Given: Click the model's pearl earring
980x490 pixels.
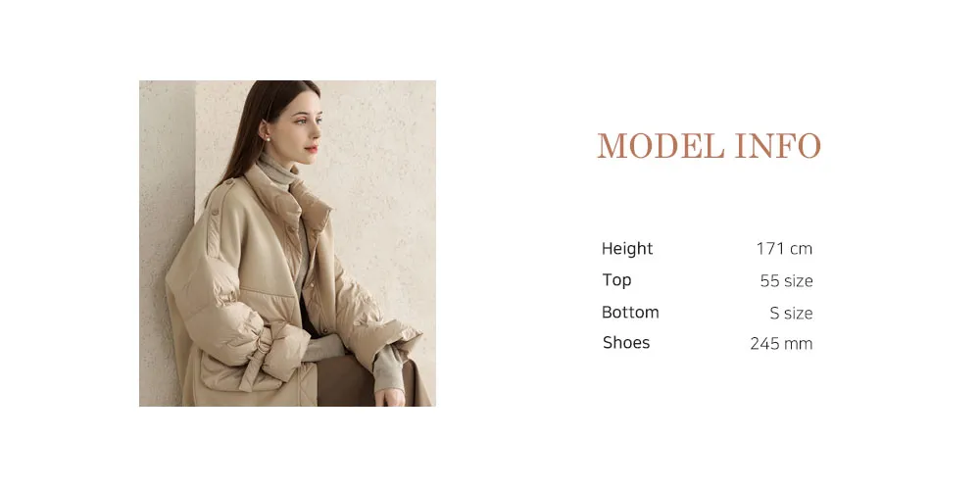Looking at the screenshot, I should point(269,138).
